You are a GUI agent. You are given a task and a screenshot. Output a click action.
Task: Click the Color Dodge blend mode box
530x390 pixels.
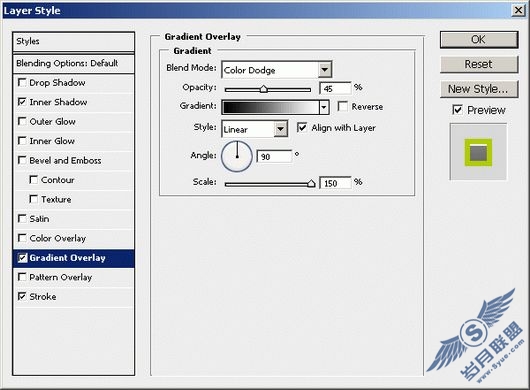pos(276,70)
